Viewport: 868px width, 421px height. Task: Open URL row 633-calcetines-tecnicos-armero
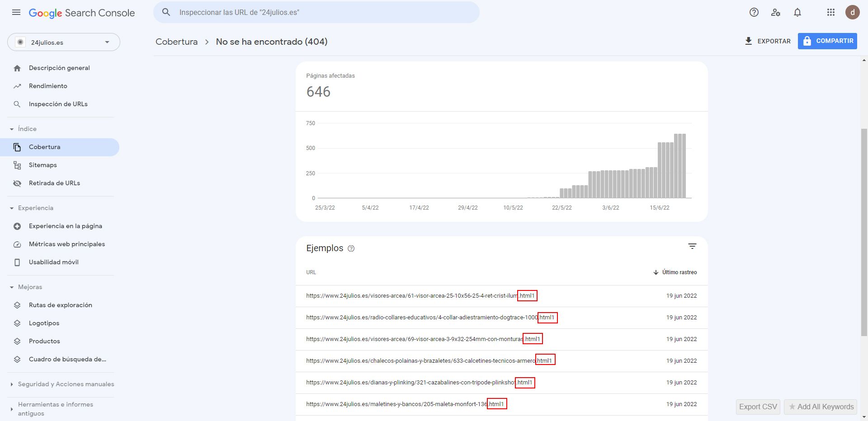[501, 361]
